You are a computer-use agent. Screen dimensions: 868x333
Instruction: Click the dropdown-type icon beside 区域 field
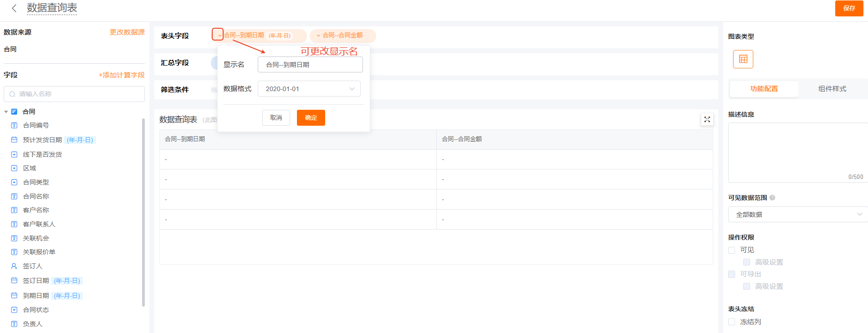[x=14, y=168]
